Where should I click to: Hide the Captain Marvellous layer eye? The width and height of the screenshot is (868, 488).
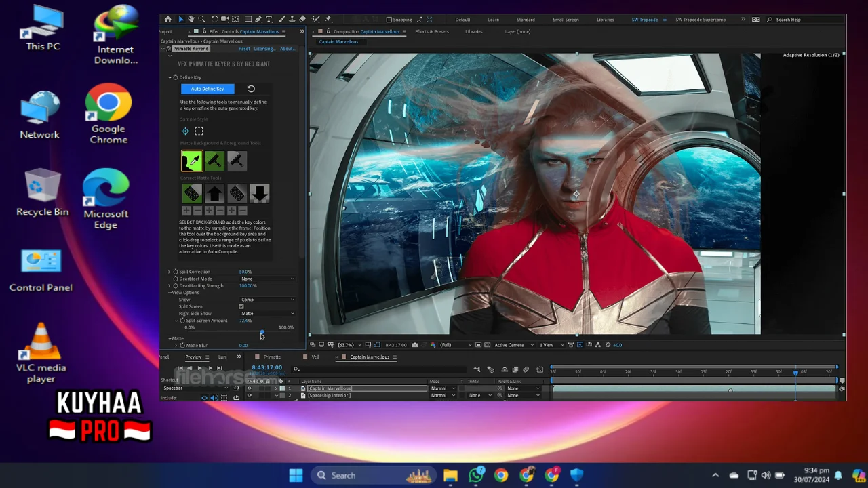[249, 388]
